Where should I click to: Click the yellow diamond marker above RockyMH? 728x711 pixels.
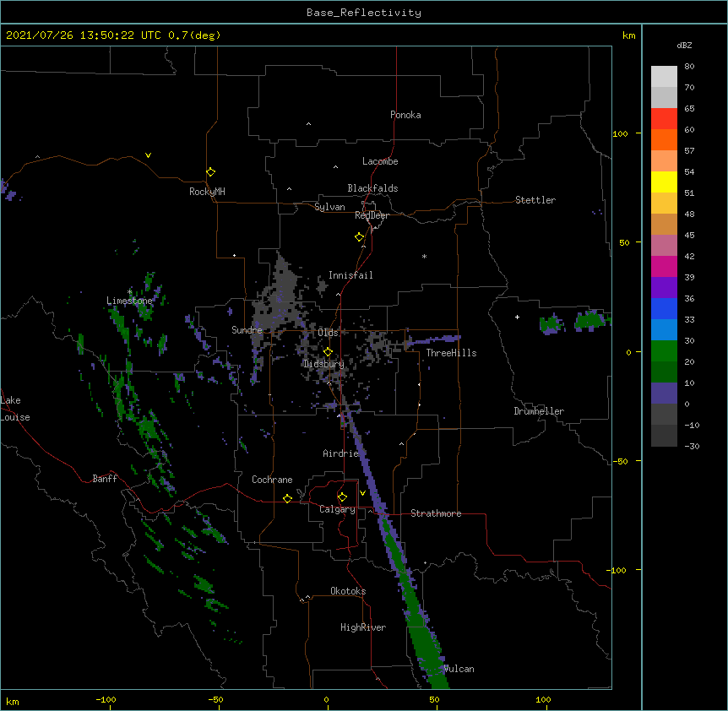click(x=211, y=172)
